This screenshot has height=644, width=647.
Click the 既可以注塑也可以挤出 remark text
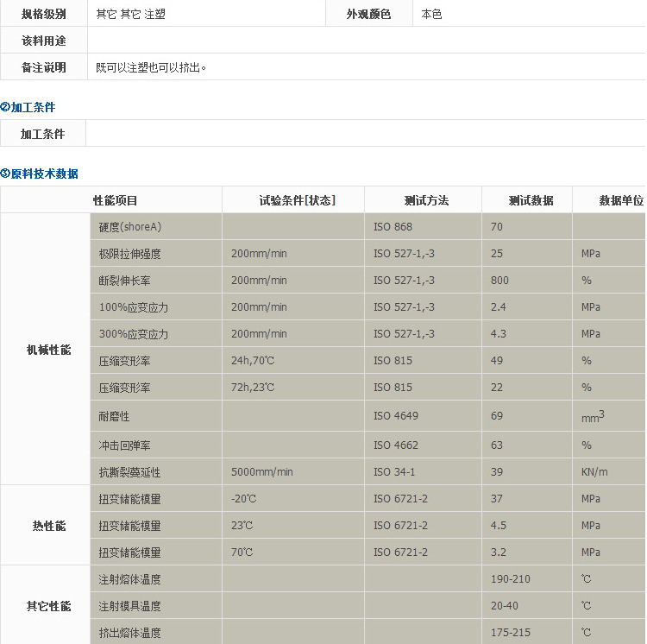[x=151, y=67]
